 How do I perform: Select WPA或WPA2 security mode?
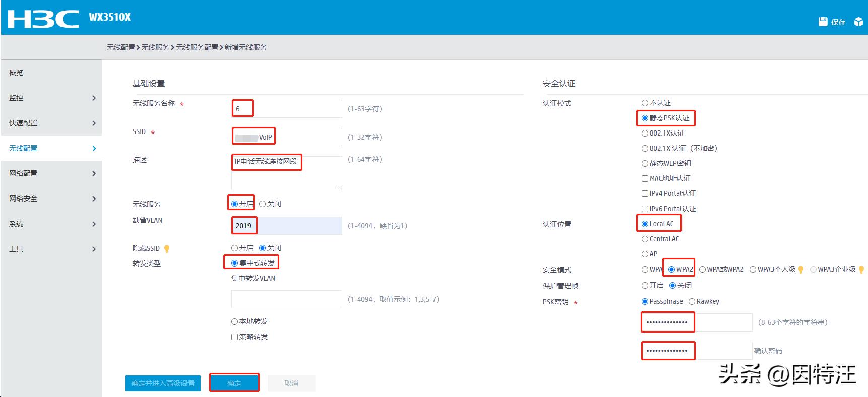pos(702,270)
